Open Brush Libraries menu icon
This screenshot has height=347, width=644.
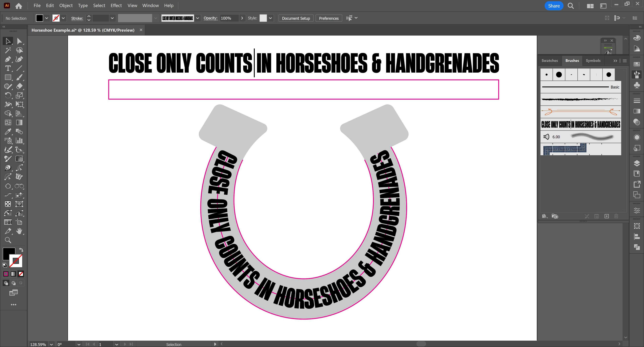pos(545,216)
